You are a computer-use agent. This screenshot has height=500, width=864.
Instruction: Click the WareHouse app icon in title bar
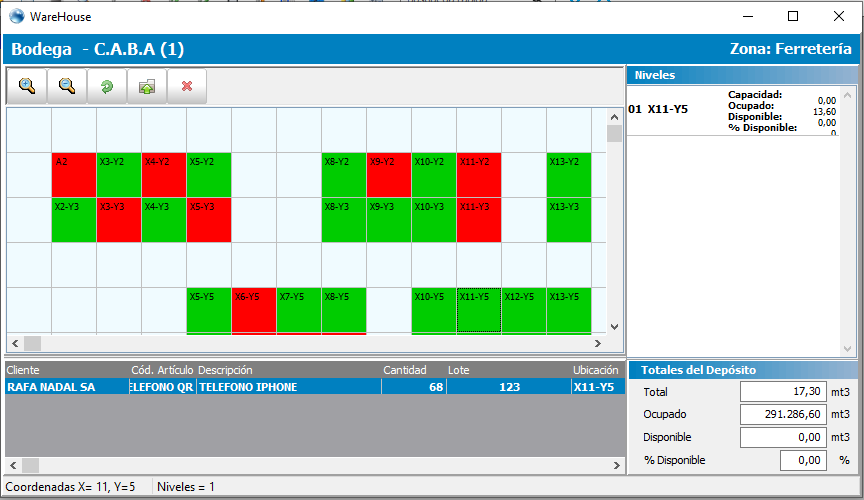15,16
